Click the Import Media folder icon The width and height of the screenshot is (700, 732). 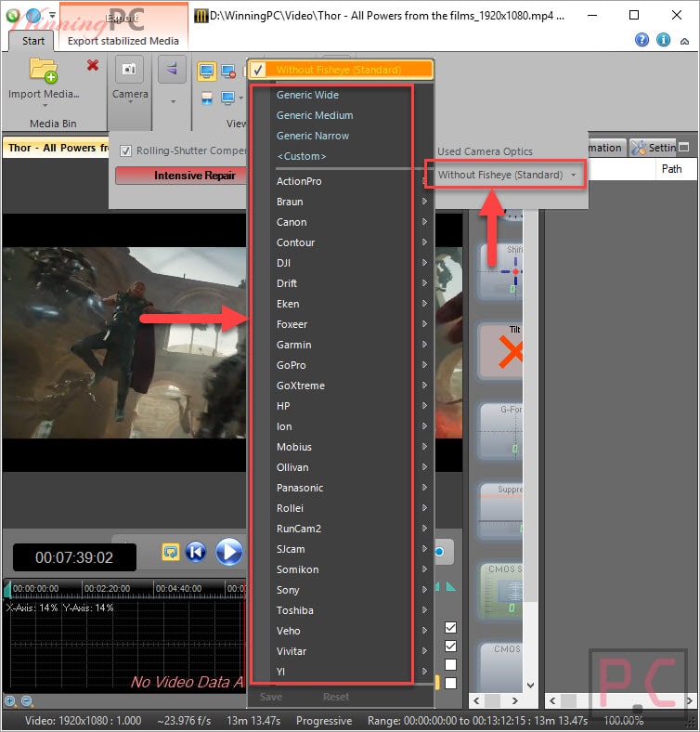tap(44, 70)
